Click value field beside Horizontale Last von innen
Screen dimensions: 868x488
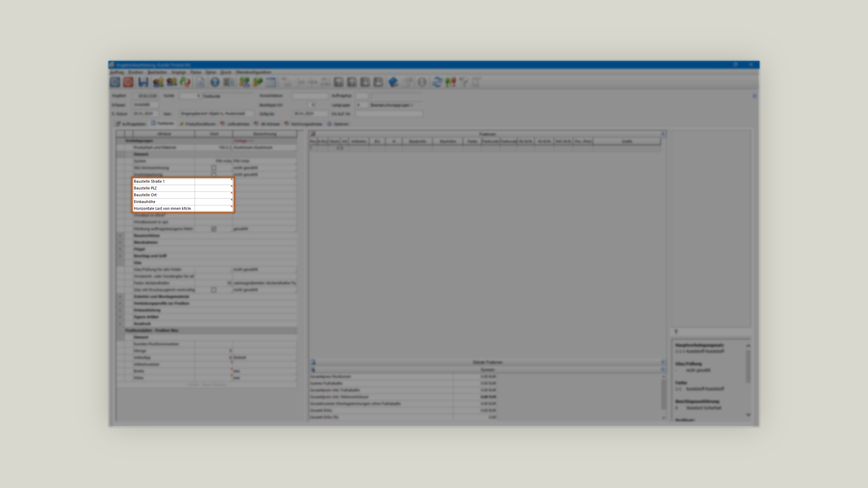(214, 208)
